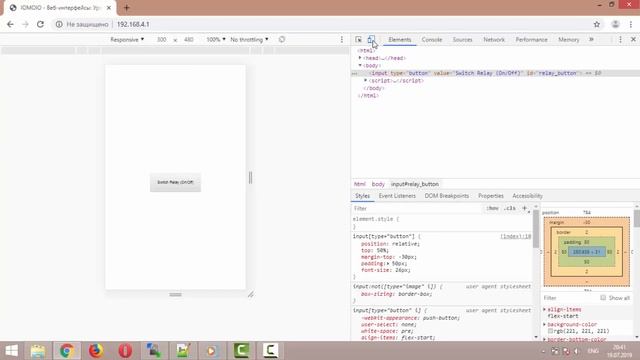
Task: Expand the head node in DOM tree
Action: pyautogui.click(x=360, y=58)
